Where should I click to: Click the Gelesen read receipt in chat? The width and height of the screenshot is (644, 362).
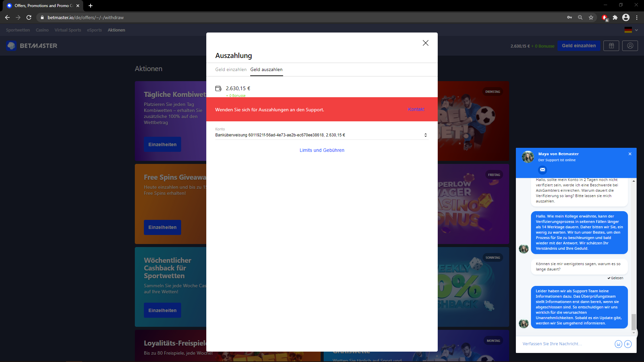[x=615, y=278]
